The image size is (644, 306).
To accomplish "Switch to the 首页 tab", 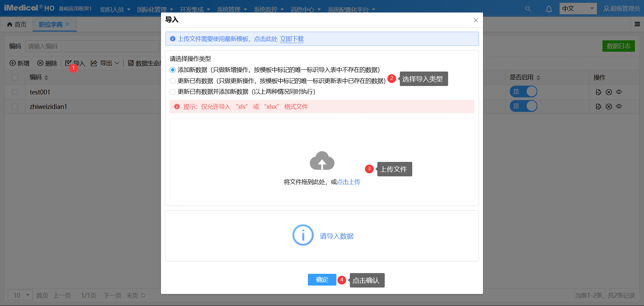I will point(16,24).
